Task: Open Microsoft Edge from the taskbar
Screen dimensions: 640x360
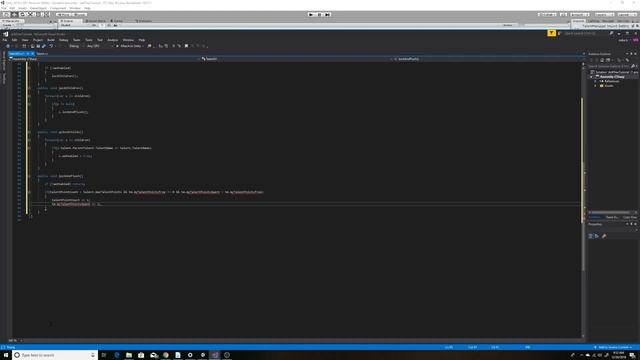Action: click(117, 355)
